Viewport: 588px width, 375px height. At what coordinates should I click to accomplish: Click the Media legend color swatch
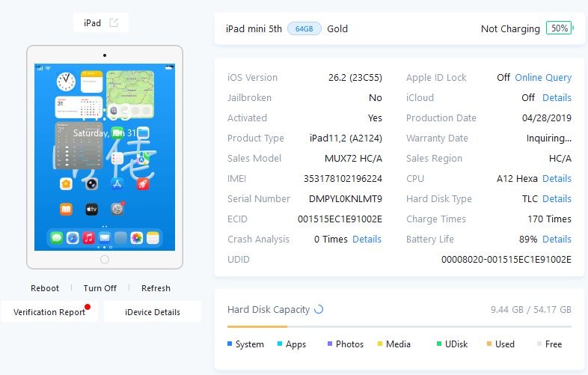click(380, 344)
